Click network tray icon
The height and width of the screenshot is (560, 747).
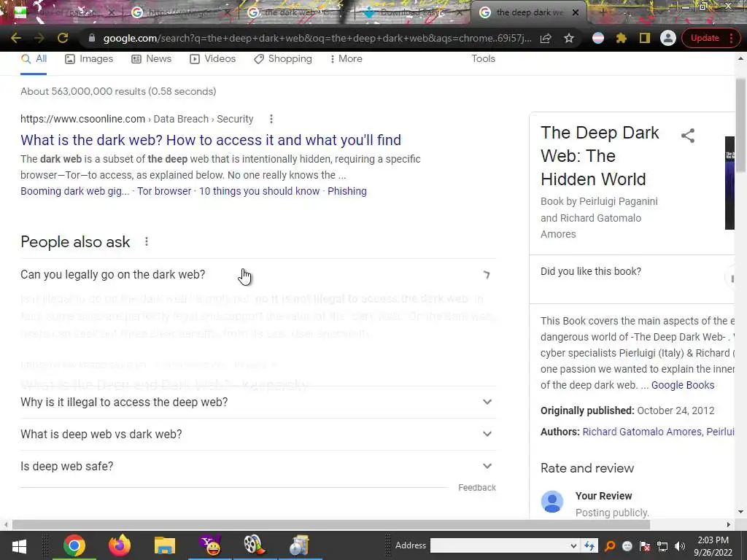click(662, 546)
